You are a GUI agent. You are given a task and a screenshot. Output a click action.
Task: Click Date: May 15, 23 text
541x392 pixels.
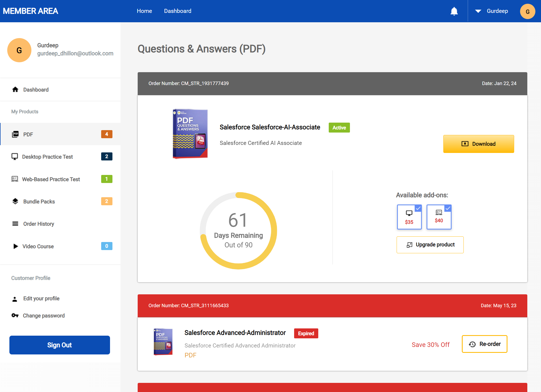[x=498, y=306]
